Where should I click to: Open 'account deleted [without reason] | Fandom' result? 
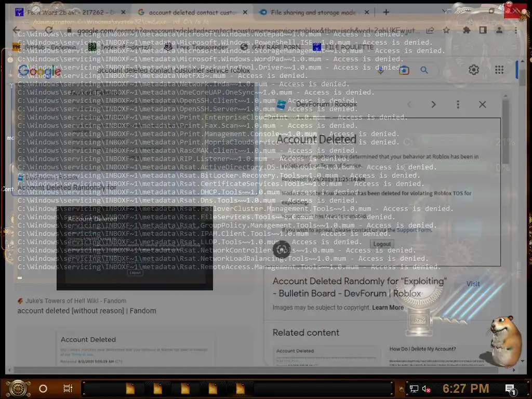[87, 311]
